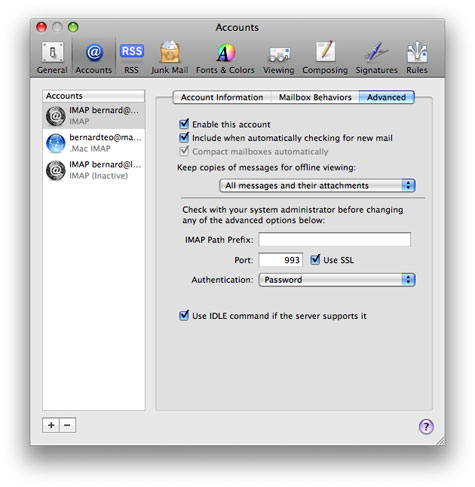Open the Viewing preferences pane

coord(279,58)
